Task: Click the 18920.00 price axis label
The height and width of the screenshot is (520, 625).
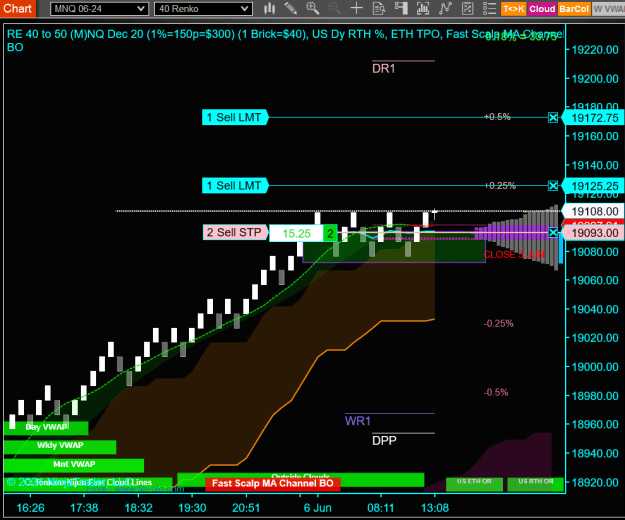Action: tap(595, 483)
